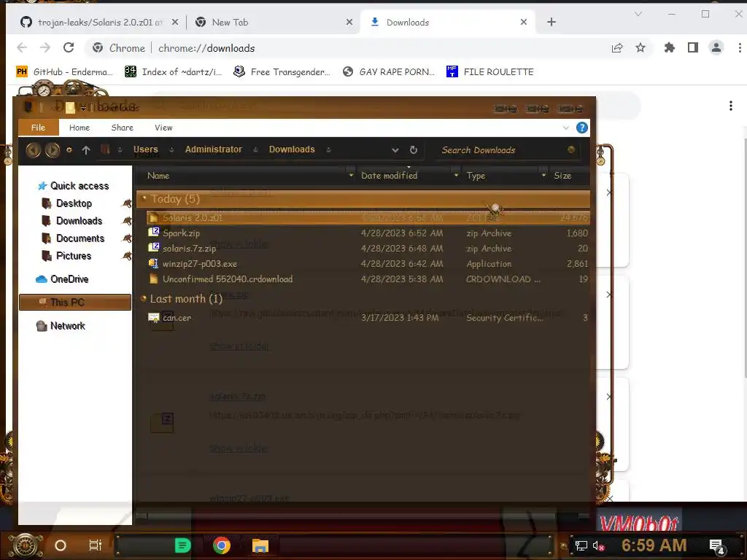
Task: Open Chrome extensions puzzle icon
Action: pyautogui.click(x=670, y=47)
